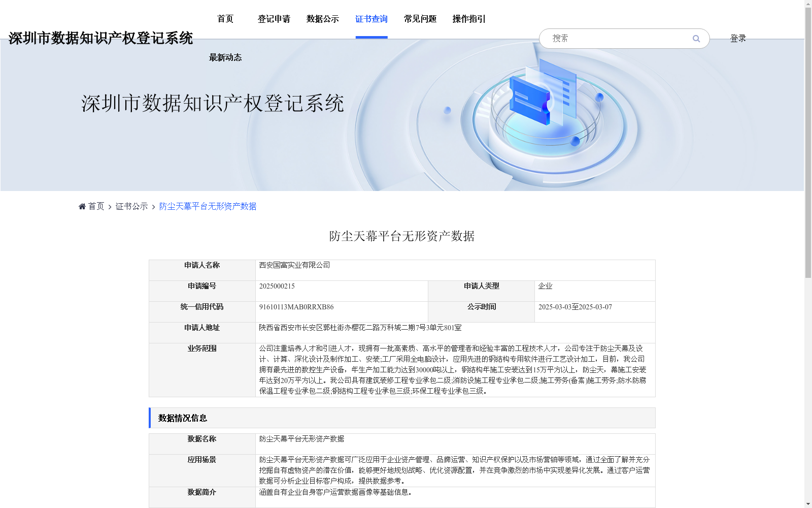Click the search magnifier icon
This screenshot has width=812, height=508.
(x=696, y=39)
